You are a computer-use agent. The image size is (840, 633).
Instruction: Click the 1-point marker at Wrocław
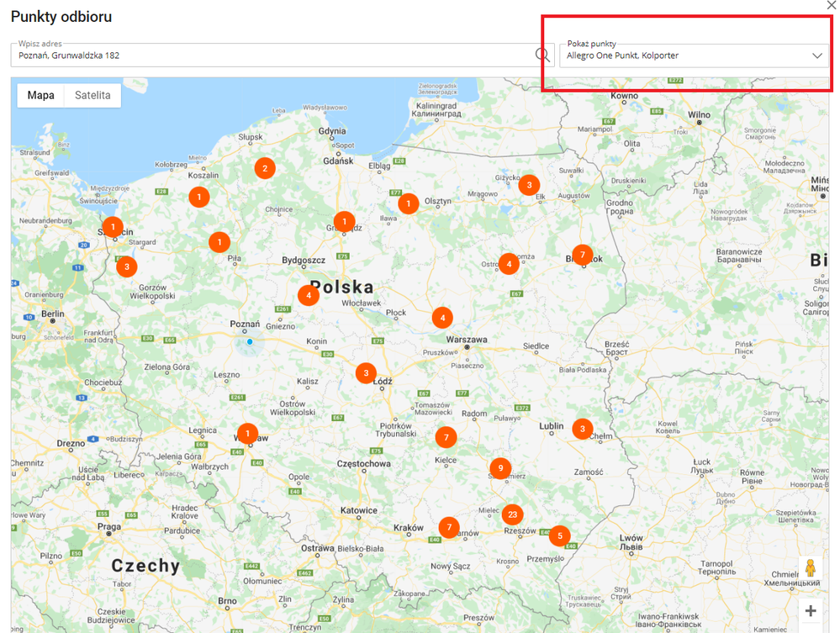[x=247, y=434]
